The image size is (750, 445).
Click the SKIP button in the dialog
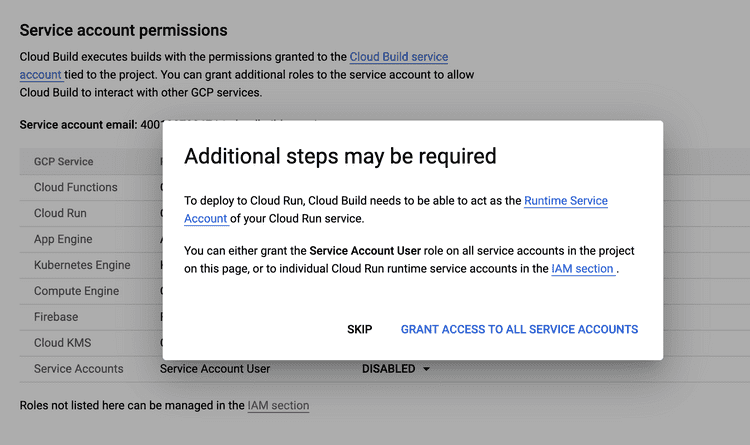359,329
